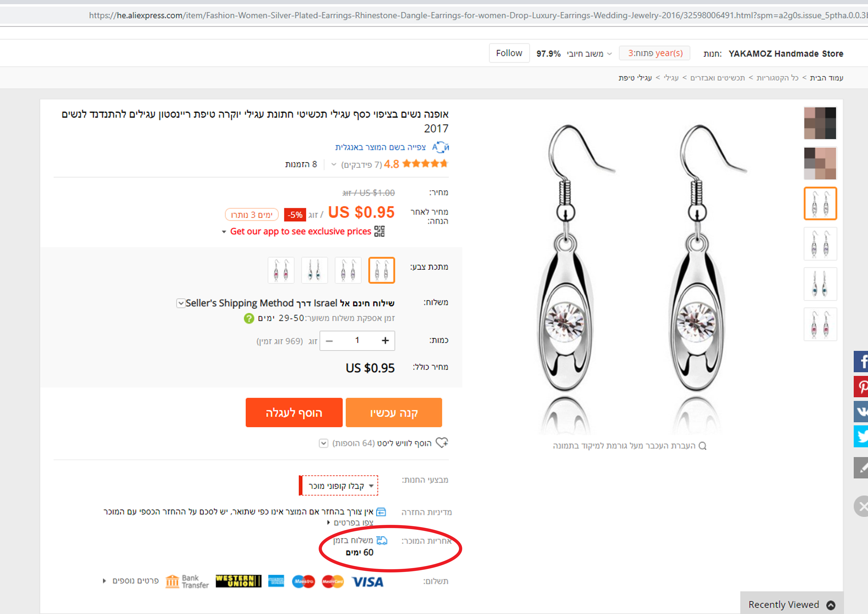Viewport: 868px width, 614px height.
Task: Open the Recently Viewed panel
Action: click(791, 605)
